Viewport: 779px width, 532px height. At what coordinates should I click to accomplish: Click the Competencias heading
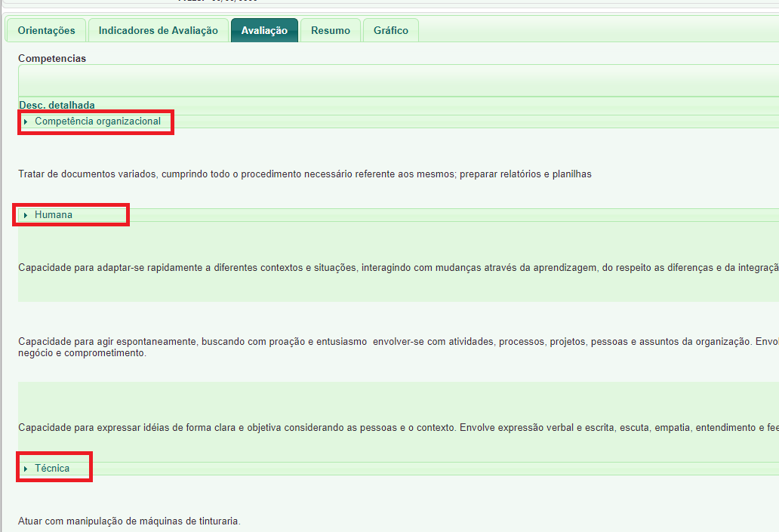tap(52, 59)
